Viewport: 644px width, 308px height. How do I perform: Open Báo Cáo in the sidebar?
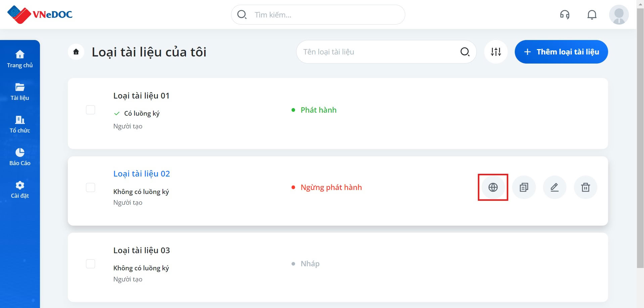click(x=20, y=157)
